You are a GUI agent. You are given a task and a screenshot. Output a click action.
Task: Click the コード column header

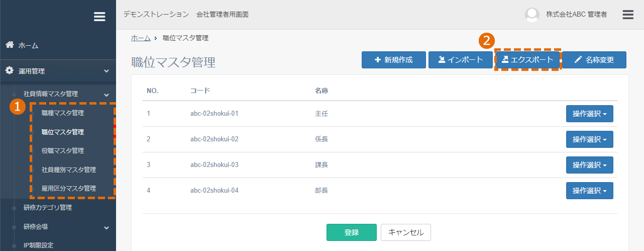click(x=200, y=91)
